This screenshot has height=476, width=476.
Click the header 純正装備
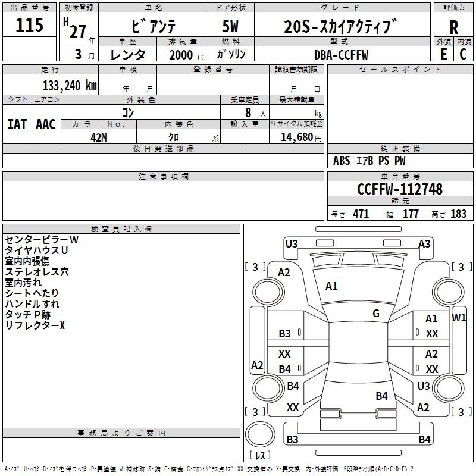400,148
